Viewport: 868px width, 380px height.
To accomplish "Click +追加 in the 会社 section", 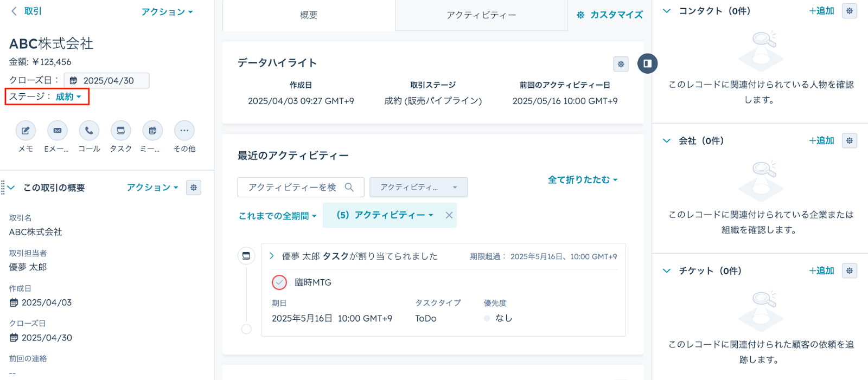I will coord(821,141).
